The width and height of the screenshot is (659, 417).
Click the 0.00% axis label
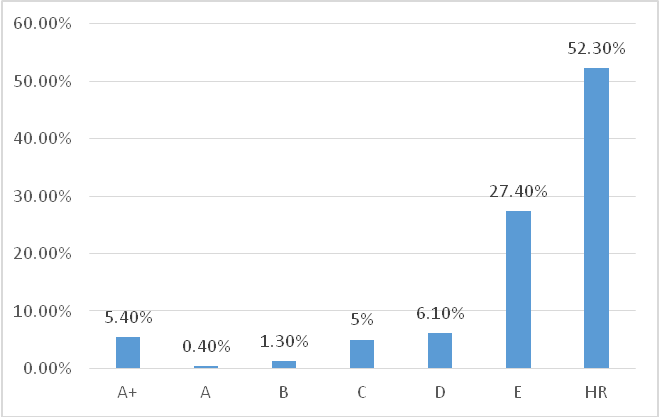click(49, 369)
